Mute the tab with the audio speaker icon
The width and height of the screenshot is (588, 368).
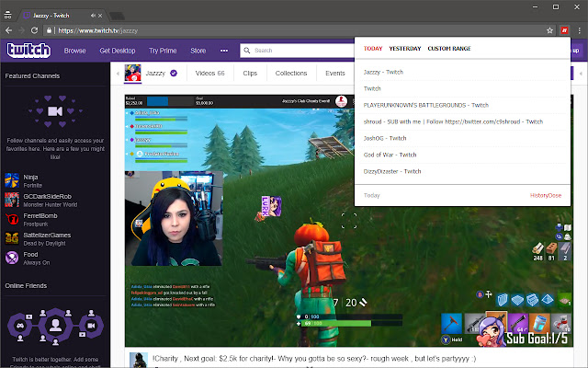click(x=93, y=16)
